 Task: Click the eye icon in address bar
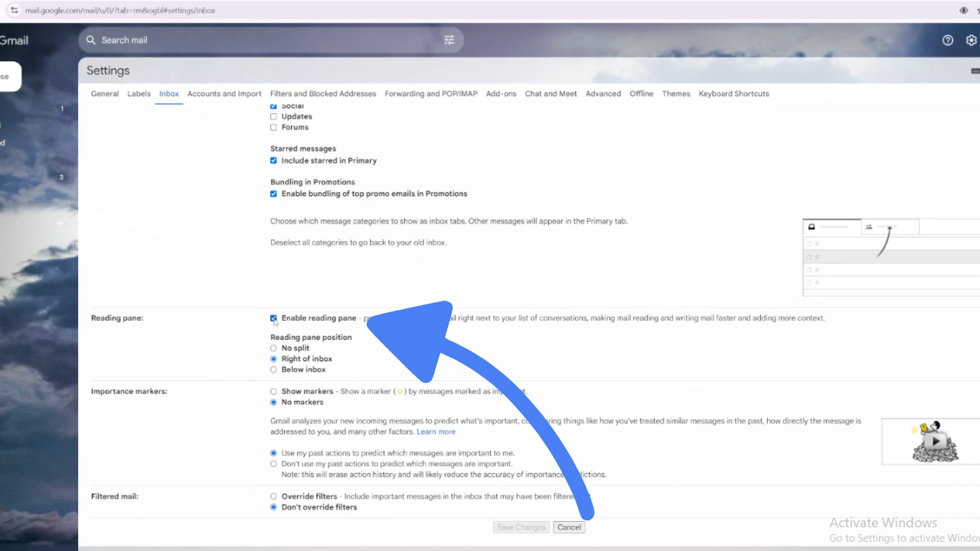(x=964, y=11)
